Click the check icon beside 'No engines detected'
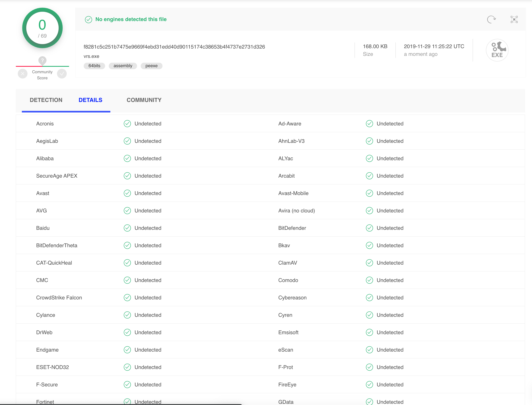 [x=88, y=20]
